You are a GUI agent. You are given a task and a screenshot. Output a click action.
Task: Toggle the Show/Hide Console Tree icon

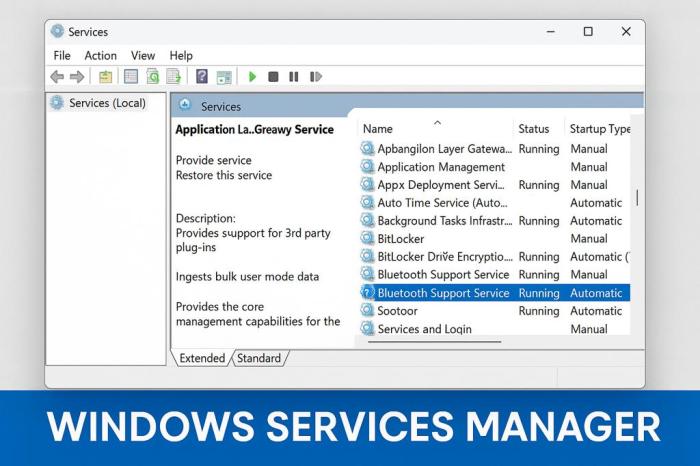(x=131, y=77)
